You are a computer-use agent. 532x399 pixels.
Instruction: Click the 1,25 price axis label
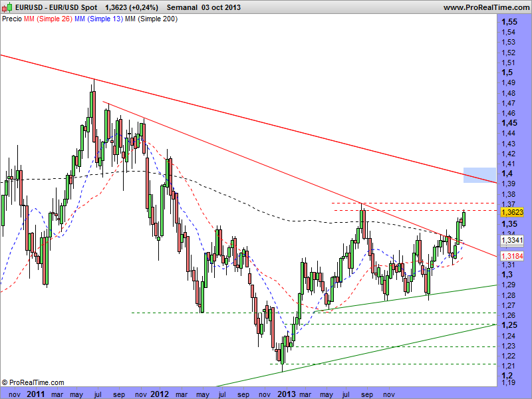coord(509,325)
